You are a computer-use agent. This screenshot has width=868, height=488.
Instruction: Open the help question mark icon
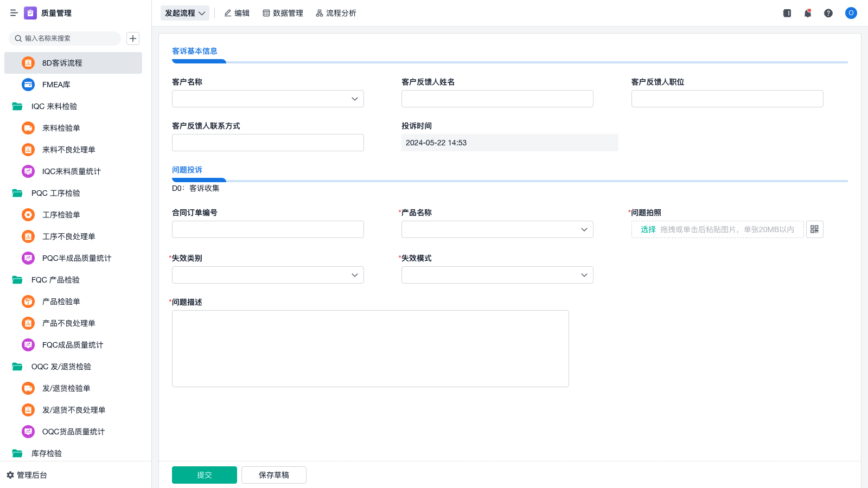(828, 13)
